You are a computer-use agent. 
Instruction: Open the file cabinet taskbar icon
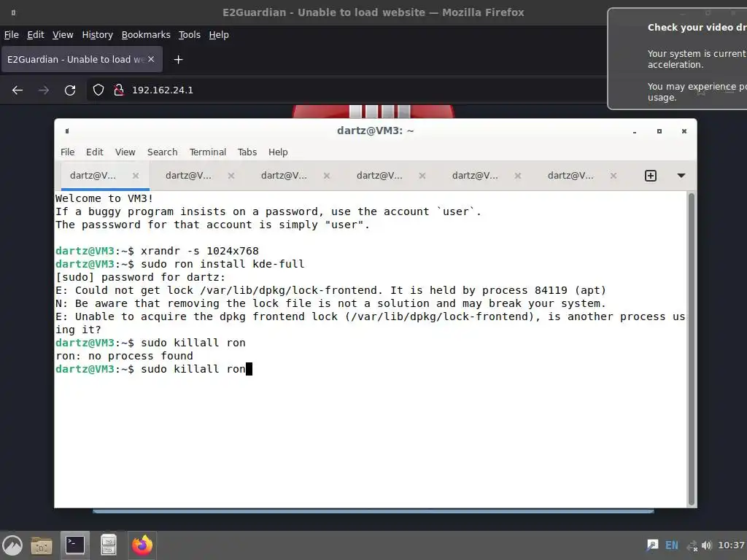(x=109, y=545)
